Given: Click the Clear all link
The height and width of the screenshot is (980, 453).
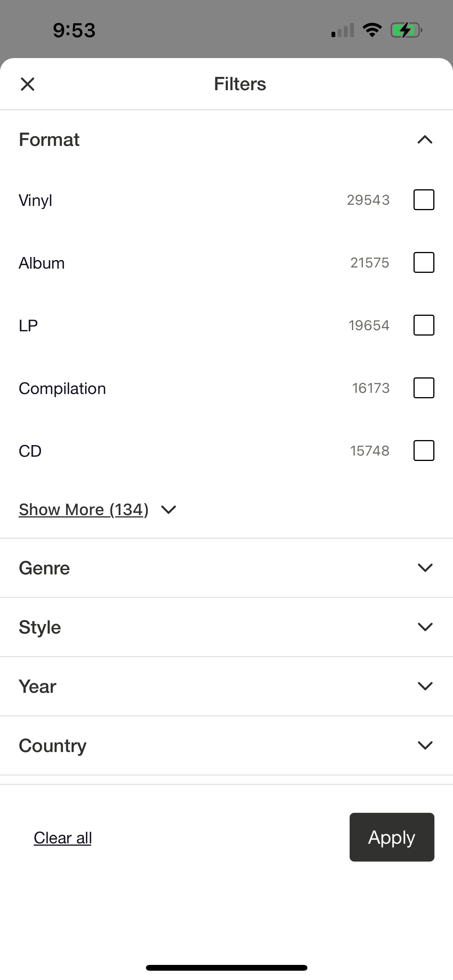Looking at the screenshot, I should (x=63, y=838).
